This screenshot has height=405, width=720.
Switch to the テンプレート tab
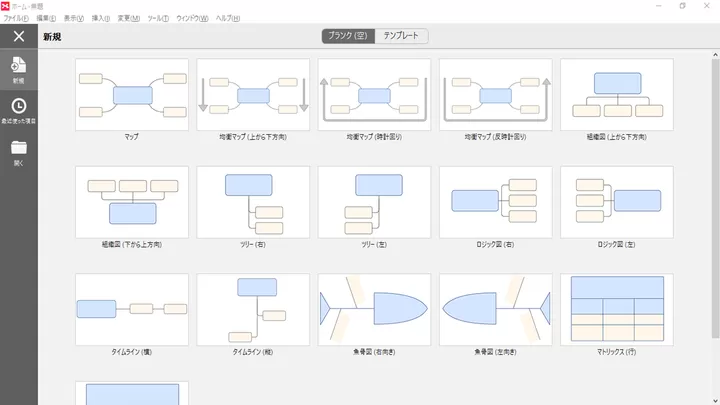pos(401,36)
